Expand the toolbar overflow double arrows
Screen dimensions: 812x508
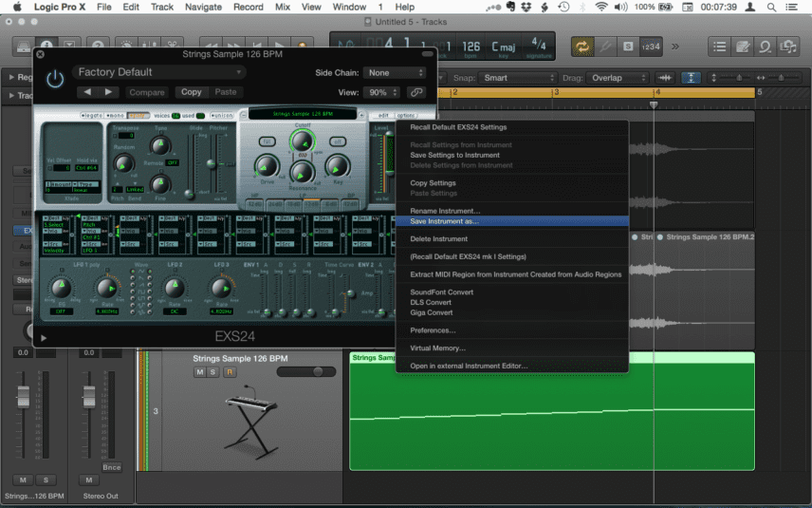[x=675, y=47]
